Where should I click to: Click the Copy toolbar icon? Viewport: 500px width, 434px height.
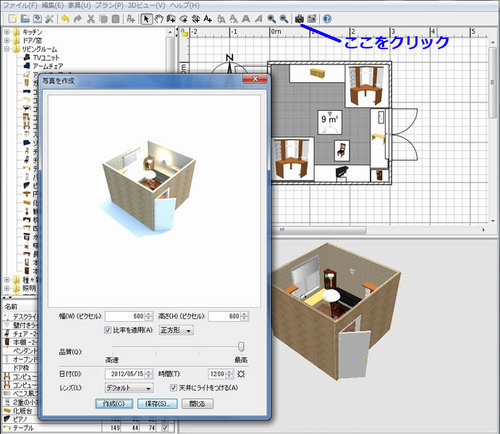coord(103,19)
